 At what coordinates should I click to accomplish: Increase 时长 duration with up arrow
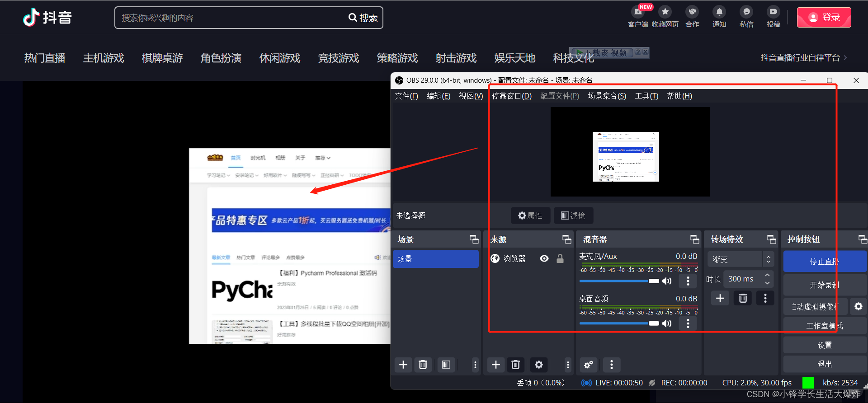pyautogui.click(x=767, y=275)
